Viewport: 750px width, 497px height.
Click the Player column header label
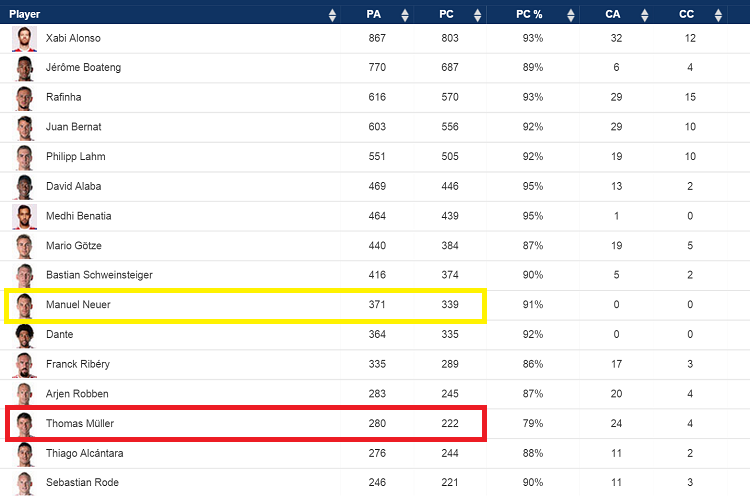coord(25,15)
